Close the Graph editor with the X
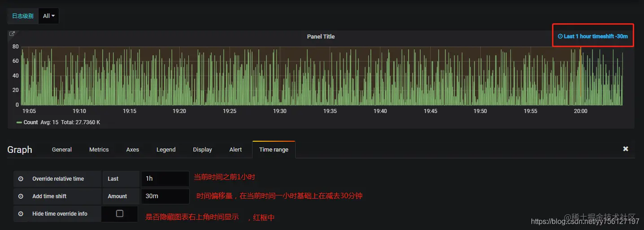This screenshot has height=230, width=644. coord(626,149)
